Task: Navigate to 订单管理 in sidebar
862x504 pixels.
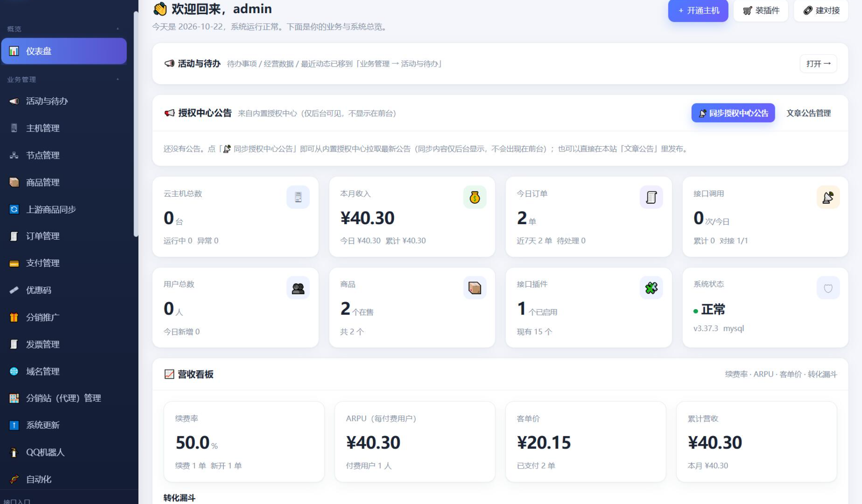Action: pos(64,236)
